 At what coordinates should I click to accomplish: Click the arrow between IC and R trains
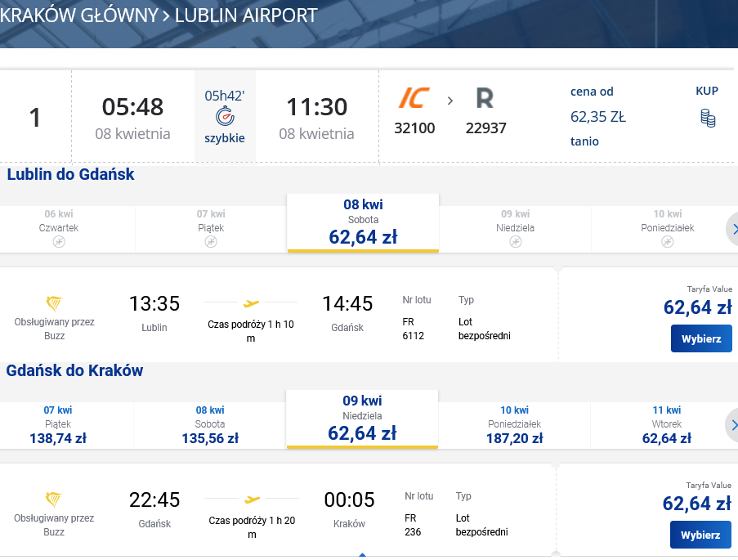tap(450, 101)
